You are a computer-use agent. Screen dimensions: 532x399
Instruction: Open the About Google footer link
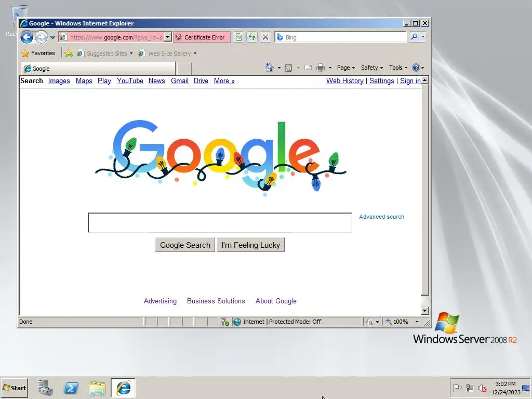pos(276,301)
